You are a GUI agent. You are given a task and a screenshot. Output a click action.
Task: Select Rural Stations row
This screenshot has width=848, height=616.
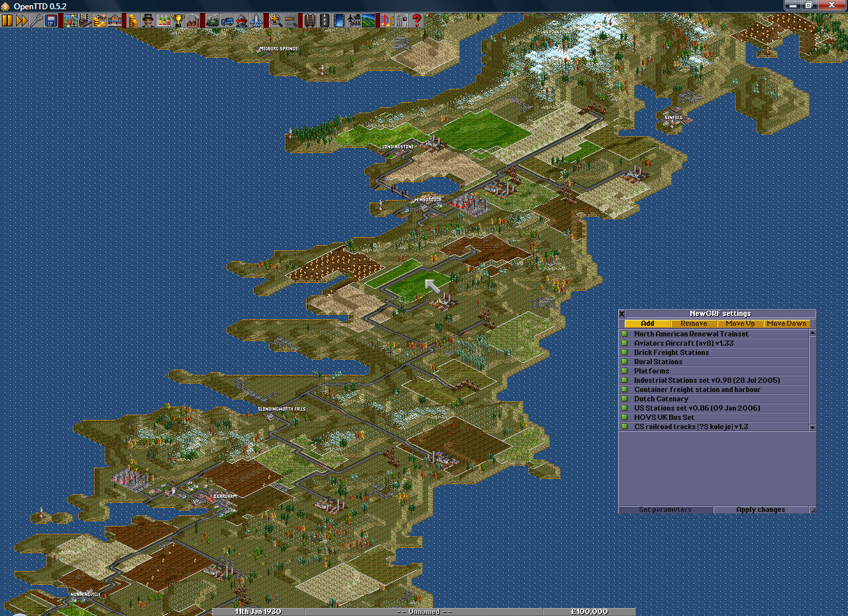(714, 362)
